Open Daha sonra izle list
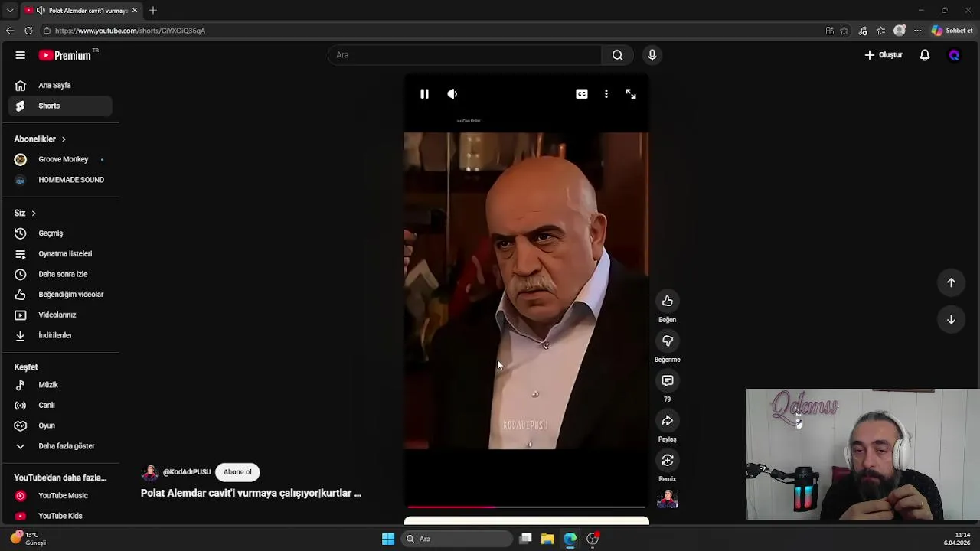 60,274
